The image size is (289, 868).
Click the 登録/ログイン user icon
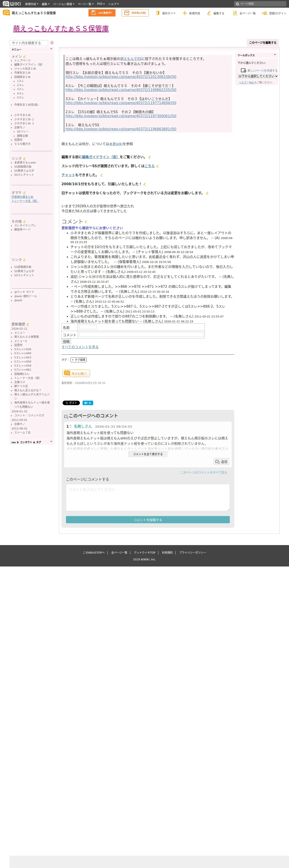pos(264,13)
